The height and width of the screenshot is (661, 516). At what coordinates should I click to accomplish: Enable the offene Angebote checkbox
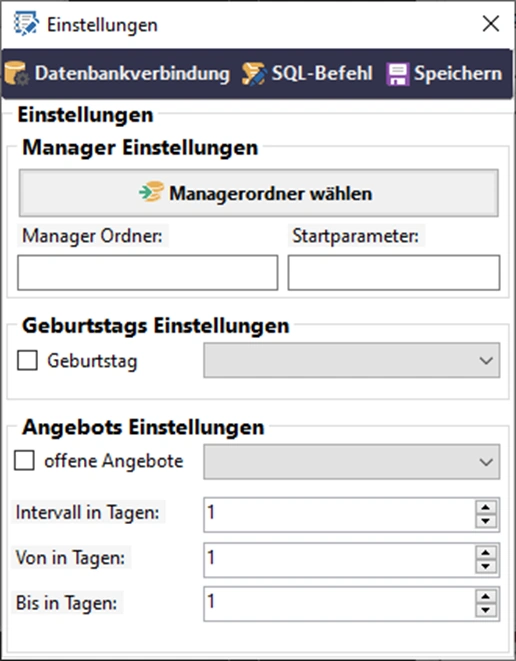point(24,460)
